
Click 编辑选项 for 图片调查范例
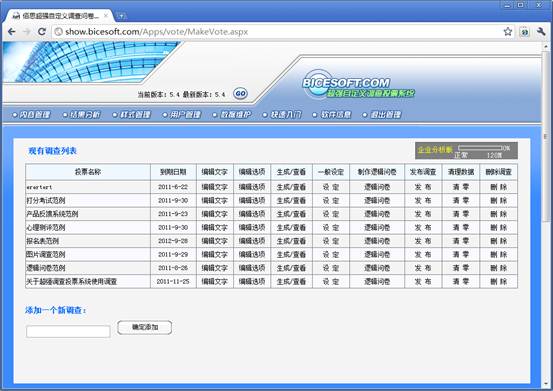tap(252, 254)
